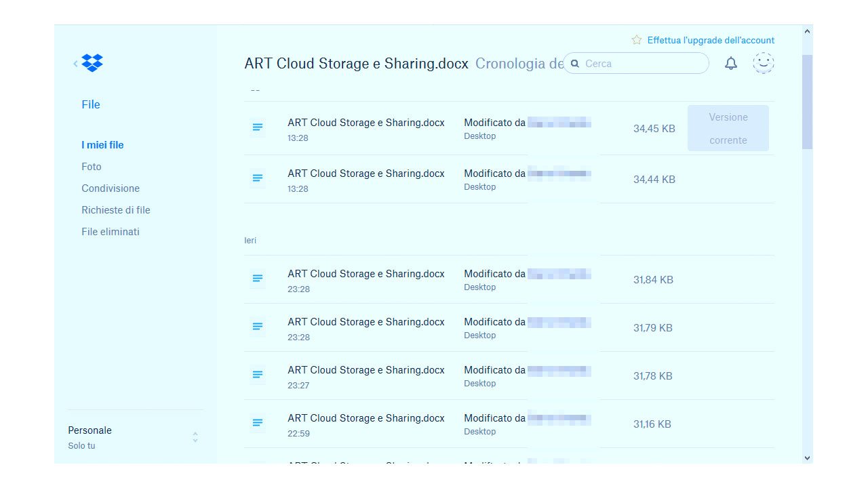The image size is (868, 488).
Task: Click the Dropbox logo icon
Action: point(92,63)
